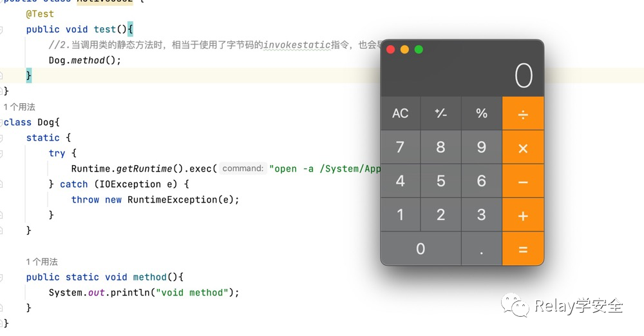Viewport: 644px width, 336px height.
Task: Collapse the static block fold marker
Action: pyautogui.click(x=1, y=138)
